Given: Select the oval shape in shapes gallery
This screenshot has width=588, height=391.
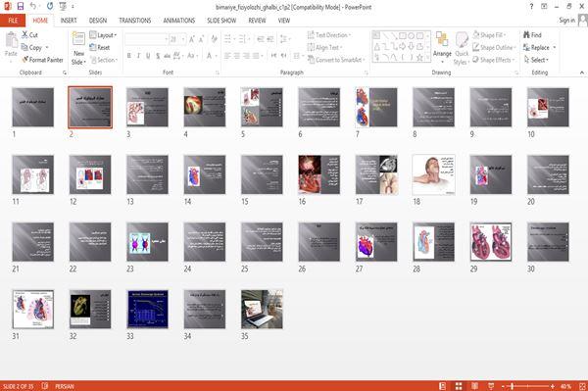Looking at the screenshot, I should pyautogui.click(x=411, y=36).
